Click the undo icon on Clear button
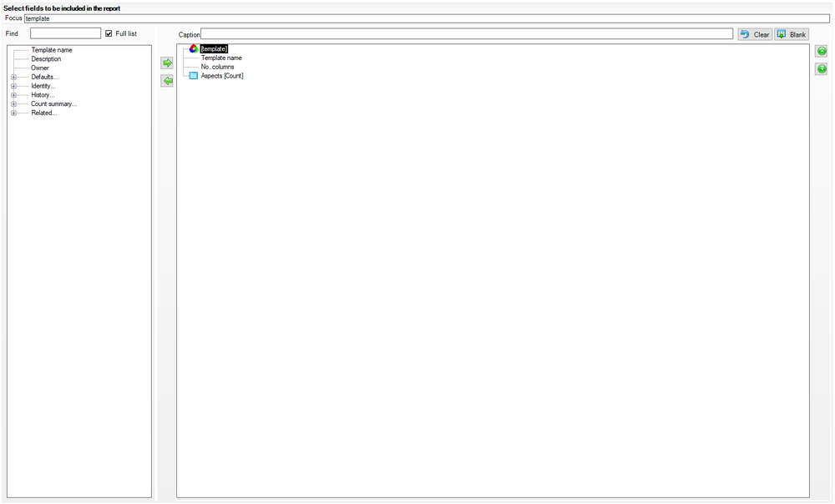The height and width of the screenshot is (504, 835). (x=745, y=34)
